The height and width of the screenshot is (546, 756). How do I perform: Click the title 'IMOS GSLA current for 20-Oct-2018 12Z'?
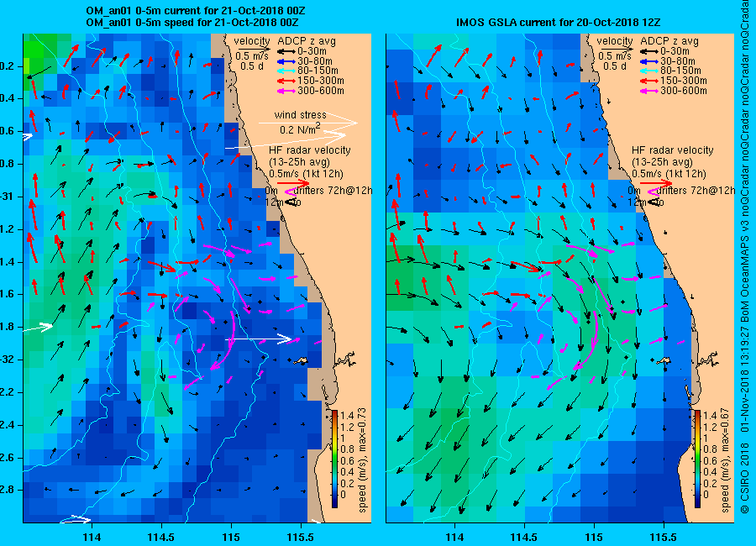coord(558,22)
